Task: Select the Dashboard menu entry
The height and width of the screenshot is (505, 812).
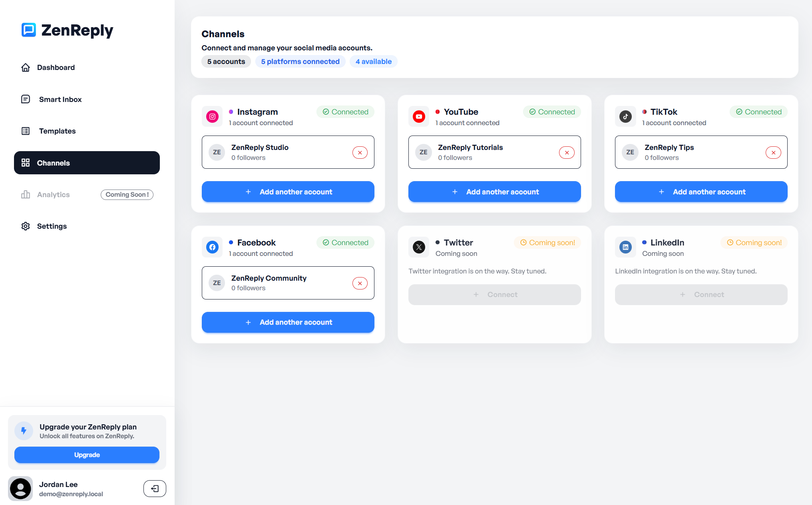Action: point(56,67)
